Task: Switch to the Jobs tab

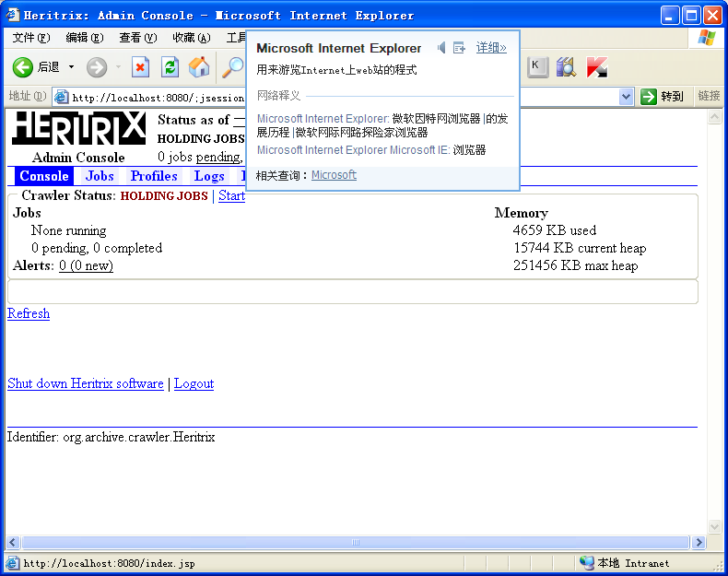Action: pyautogui.click(x=100, y=176)
